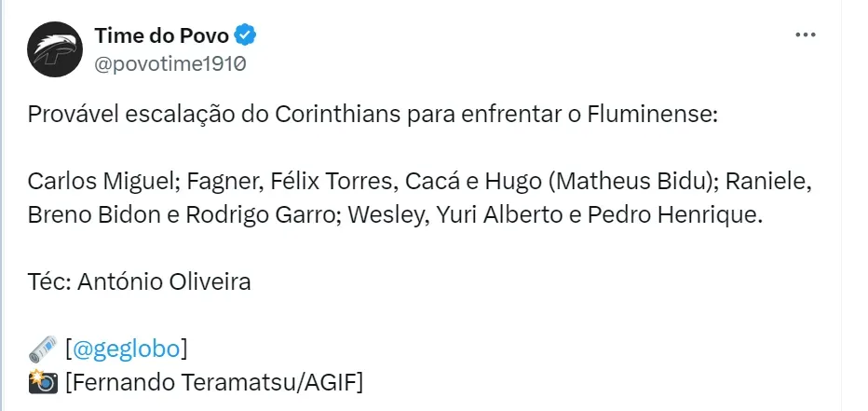This screenshot has width=868, height=411.
Task: Visit the @povotime1910 handle
Action: tap(170, 63)
